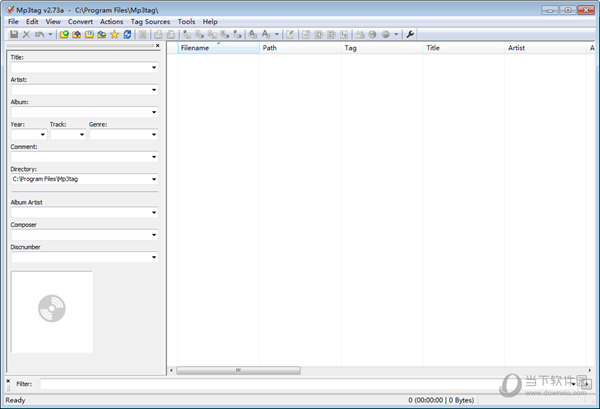Sort by the Filename column header
Screen dimensions: 600x409
(218, 48)
